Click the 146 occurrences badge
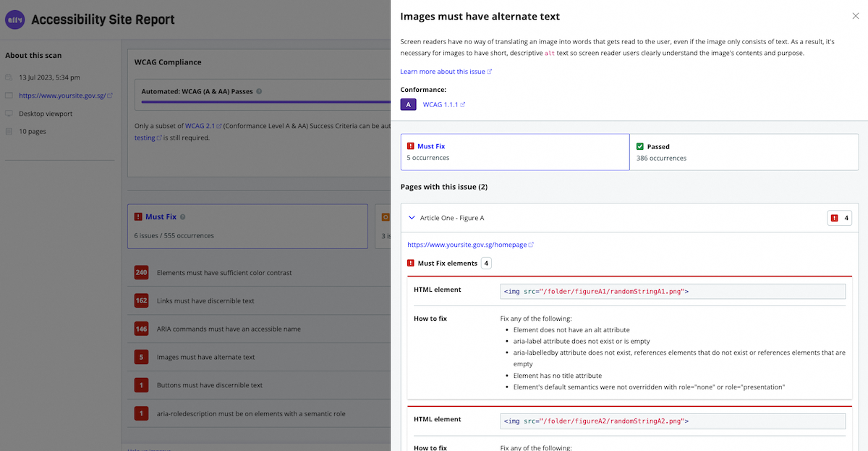Image resolution: width=868 pixels, height=451 pixels. coord(141,329)
